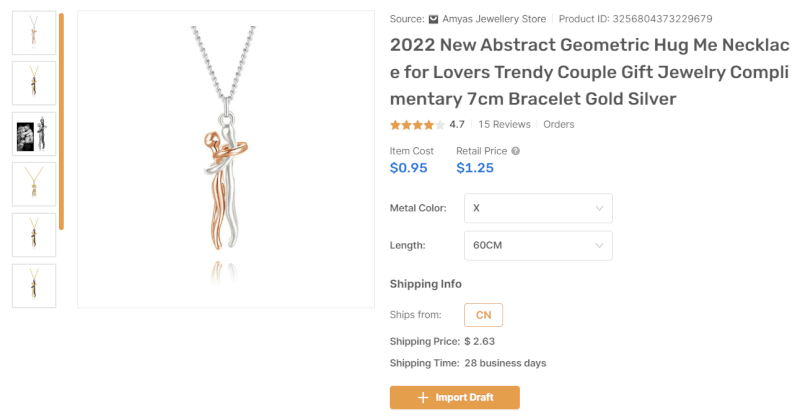Click the plus icon on Import Draft
800x418 pixels.
[421, 397]
